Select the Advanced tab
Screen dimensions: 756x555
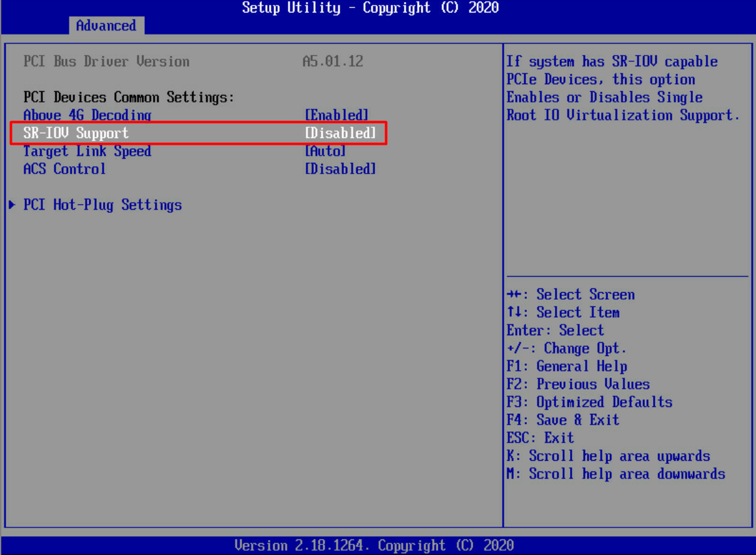tap(106, 26)
